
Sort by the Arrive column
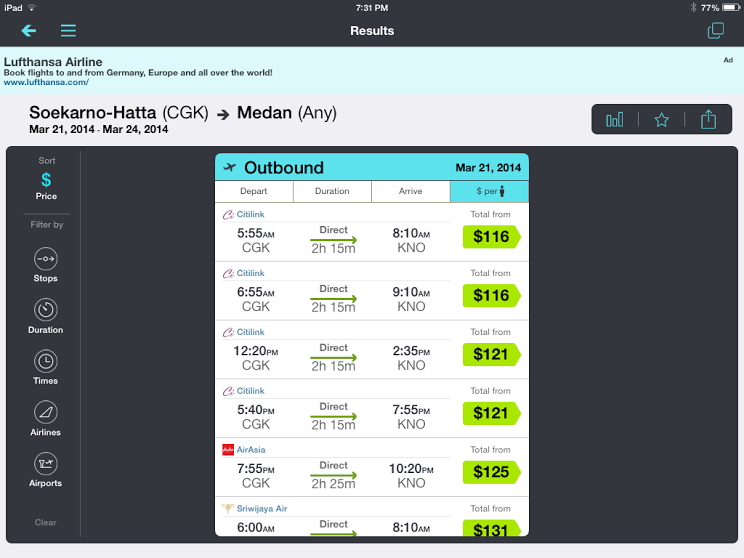(x=410, y=191)
